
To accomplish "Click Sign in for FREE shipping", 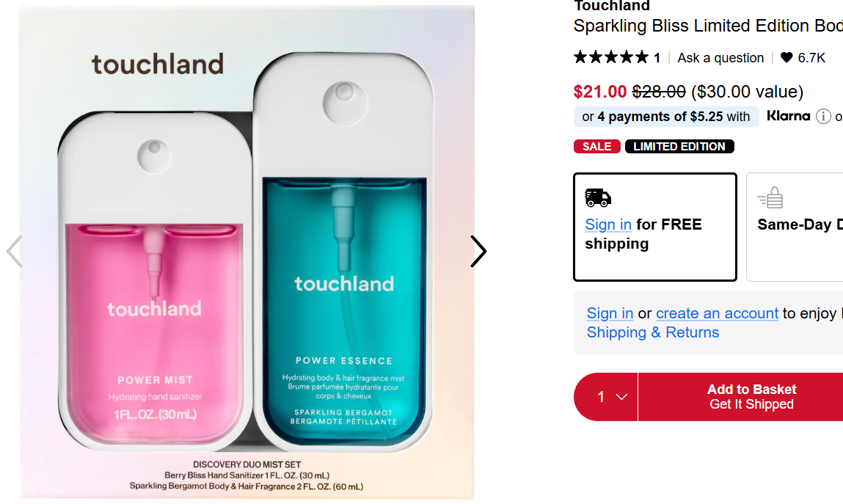I will click(608, 224).
